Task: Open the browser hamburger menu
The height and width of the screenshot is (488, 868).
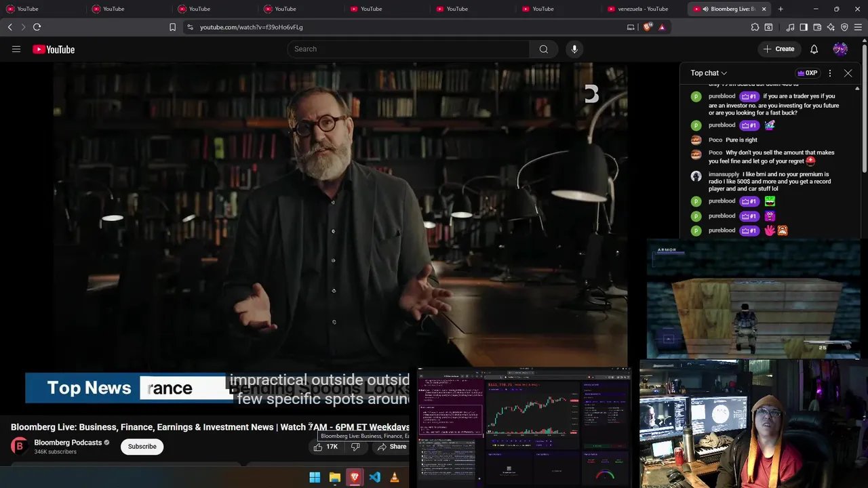Action: click(858, 27)
